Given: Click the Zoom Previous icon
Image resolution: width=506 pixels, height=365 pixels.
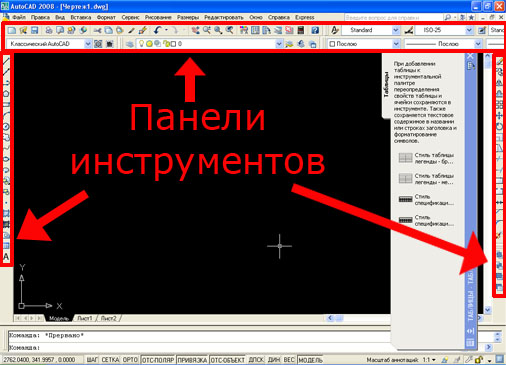Looking at the screenshot, I should click(x=229, y=30).
